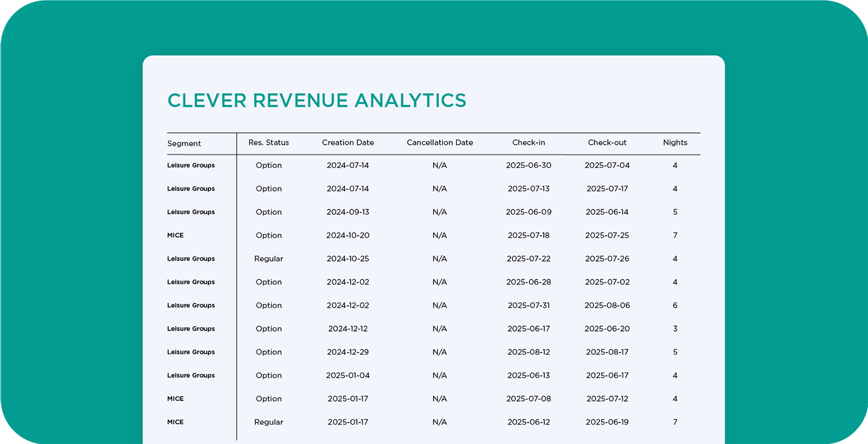Click check-in date 2025-06-13

[x=529, y=376]
